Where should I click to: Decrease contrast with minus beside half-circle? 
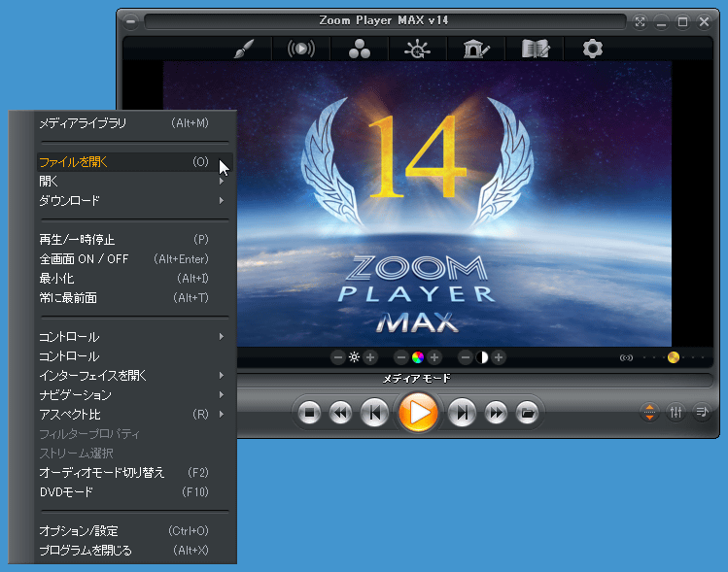point(466,357)
